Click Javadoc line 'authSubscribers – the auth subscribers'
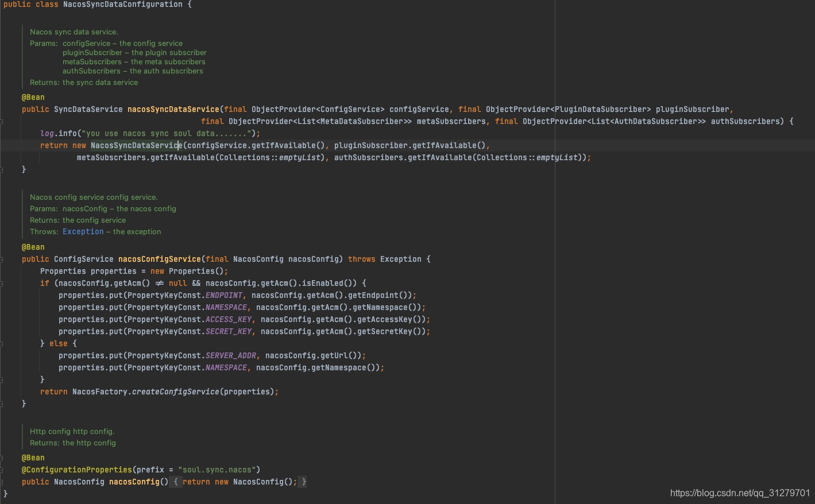This screenshot has height=504, width=815. [x=133, y=71]
